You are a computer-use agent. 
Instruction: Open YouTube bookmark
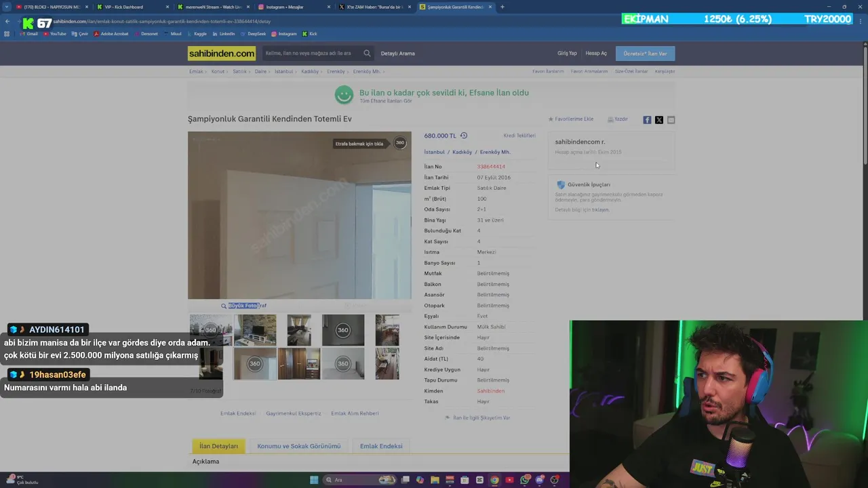click(55, 34)
